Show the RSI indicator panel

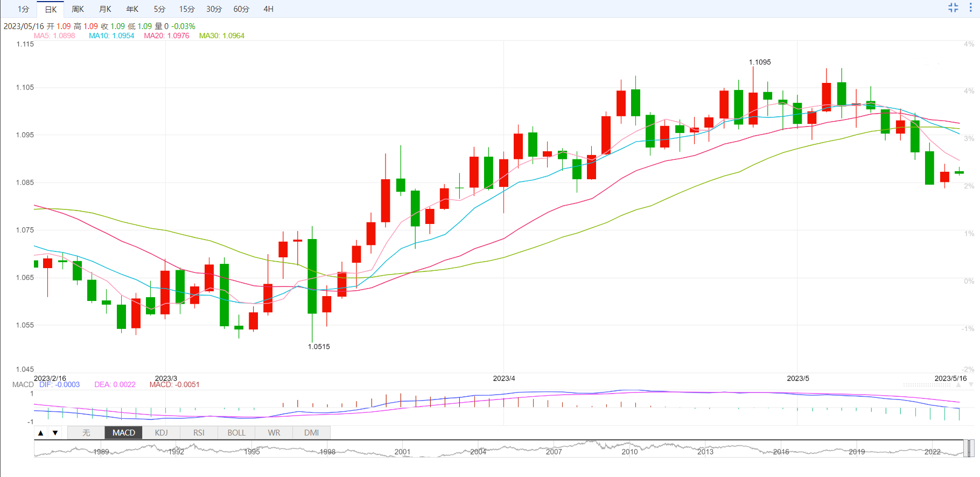pos(199,433)
